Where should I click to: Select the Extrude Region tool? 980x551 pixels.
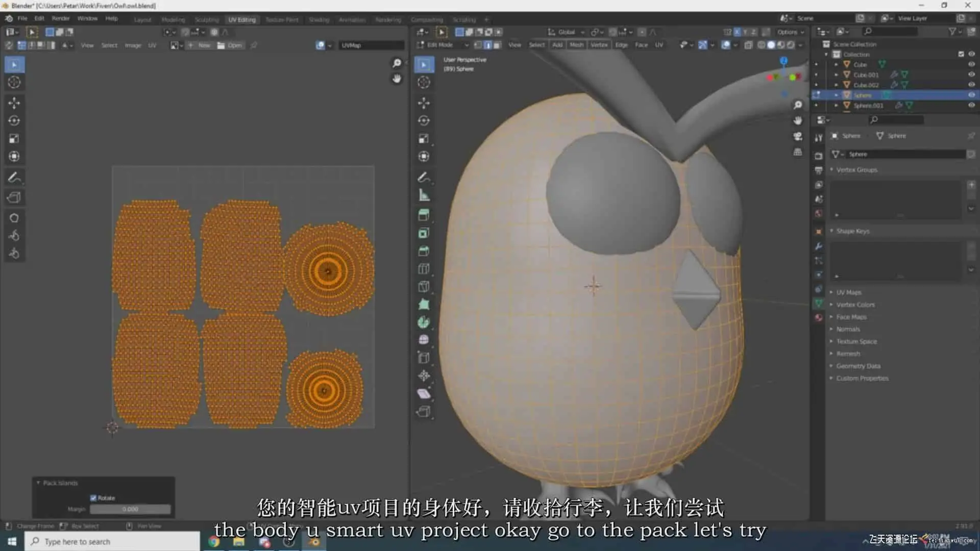click(x=424, y=215)
